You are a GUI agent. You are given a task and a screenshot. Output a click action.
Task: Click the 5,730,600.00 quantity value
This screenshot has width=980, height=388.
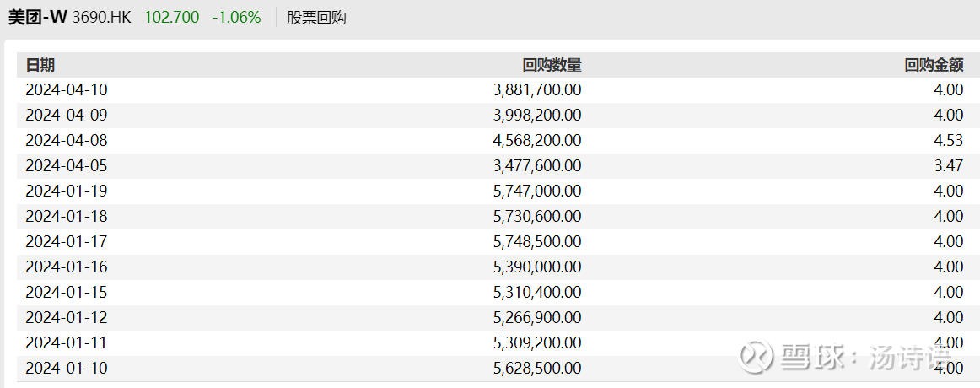click(x=537, y=217)
